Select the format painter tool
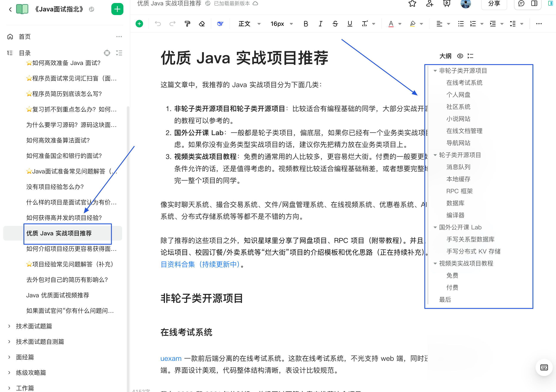 [187, 23]
